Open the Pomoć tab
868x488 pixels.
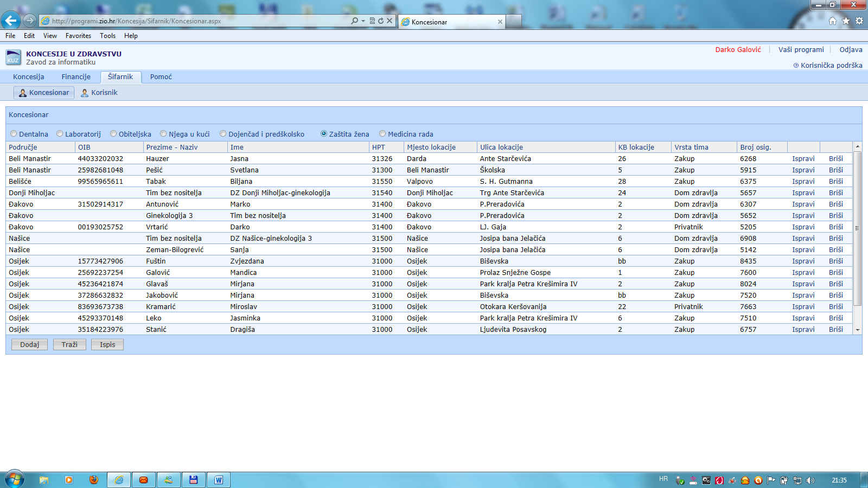pos(161,77)
